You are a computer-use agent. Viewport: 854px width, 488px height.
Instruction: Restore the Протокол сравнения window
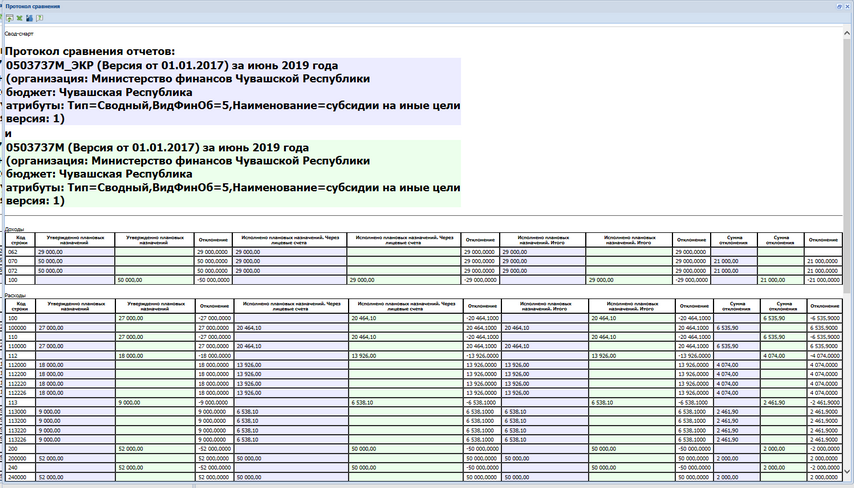pyautogui.click(x=839, y=6)
